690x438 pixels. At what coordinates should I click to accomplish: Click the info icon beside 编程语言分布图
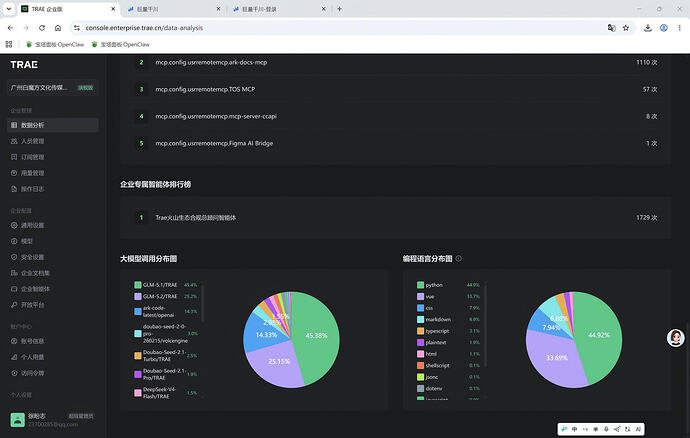(x=459, y=258)
